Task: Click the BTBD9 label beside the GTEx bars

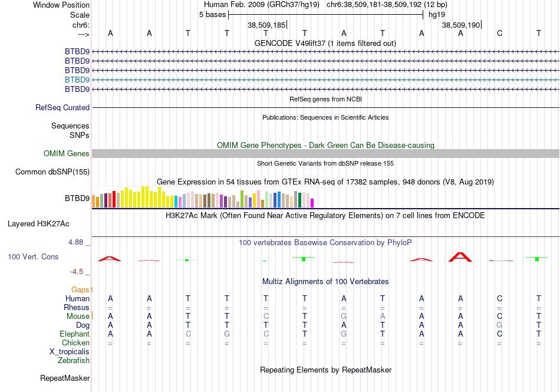Action: tap(77, 198)
